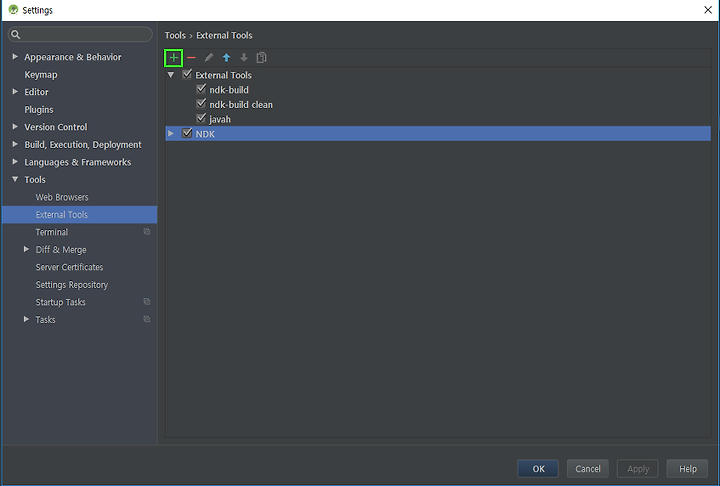
Task: Uncheck the External Tools group checkbox
Action: 187,74
